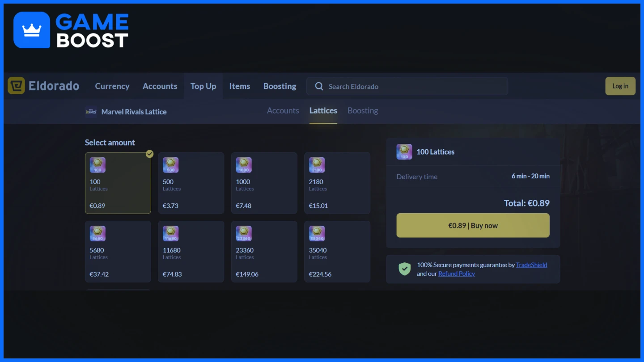Open the Top Up menu
Image resolution: width=644 pixels, height=362 pixels.
coord(203,86)
